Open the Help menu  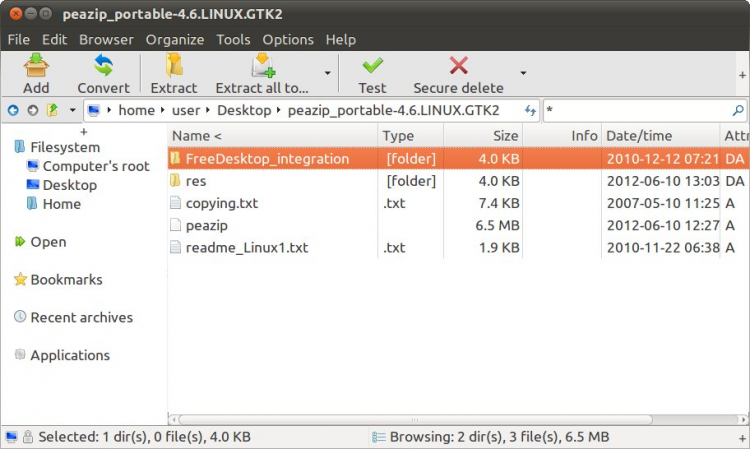341,40
